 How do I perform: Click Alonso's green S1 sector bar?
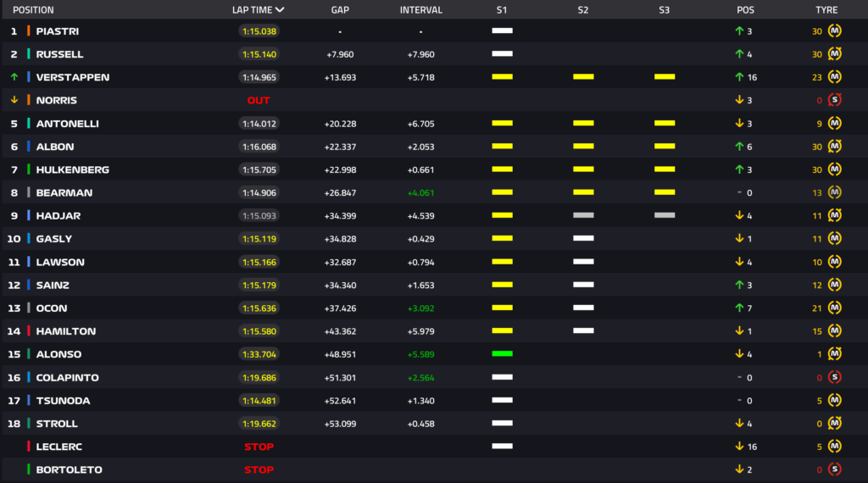coord(502,353)
